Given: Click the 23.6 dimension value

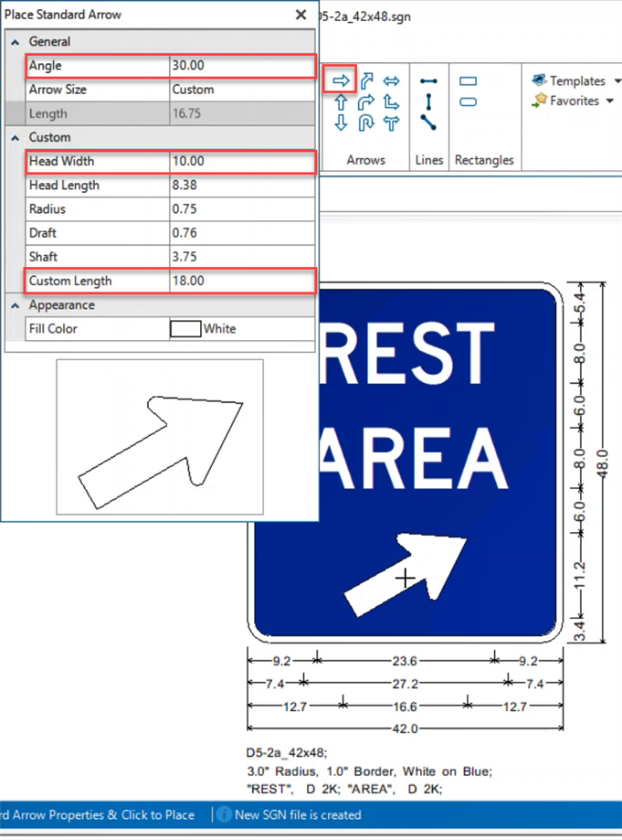Looking at the screenshot, I should [405, 661].
